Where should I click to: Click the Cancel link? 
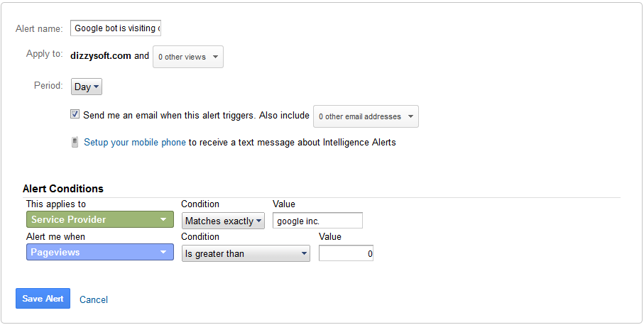(94, 299)
